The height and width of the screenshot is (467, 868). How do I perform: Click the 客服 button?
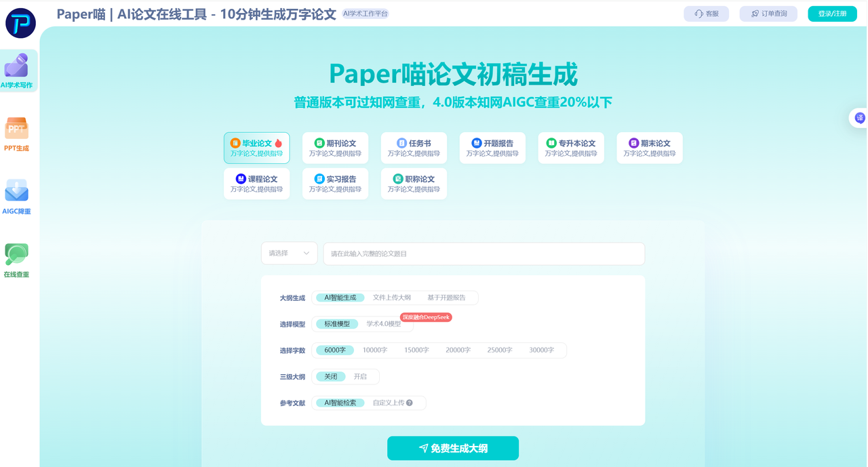click(x=707, y=14)
